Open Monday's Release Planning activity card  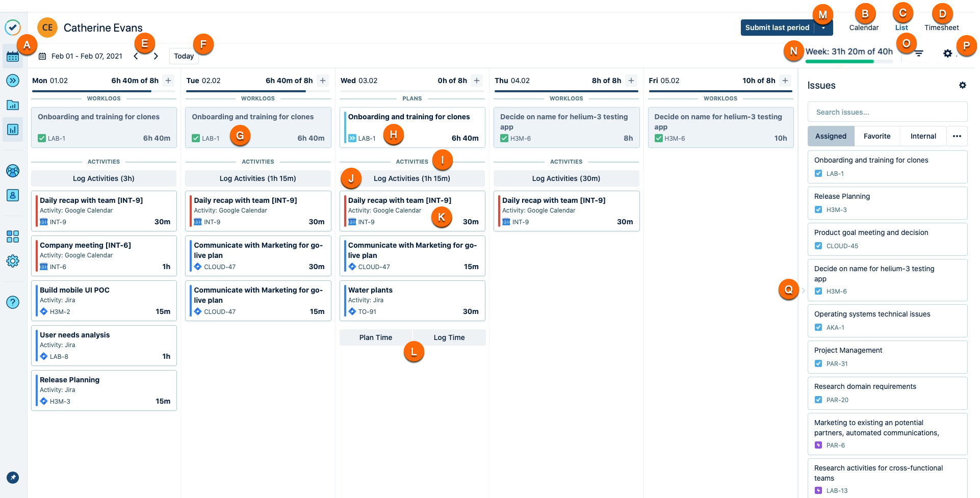click(x=104, y=390)
